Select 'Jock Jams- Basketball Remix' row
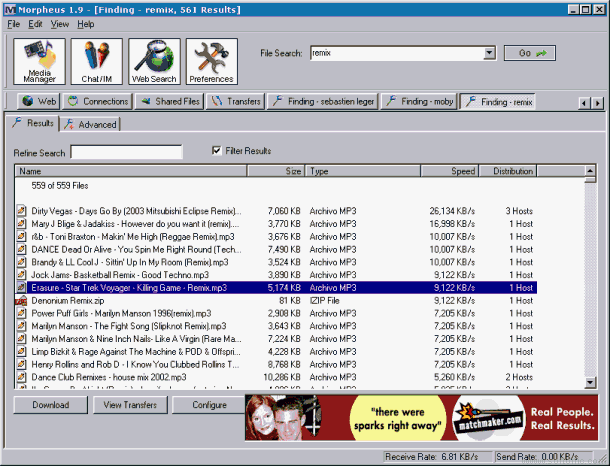610x466 pixels. coord(276,275)
